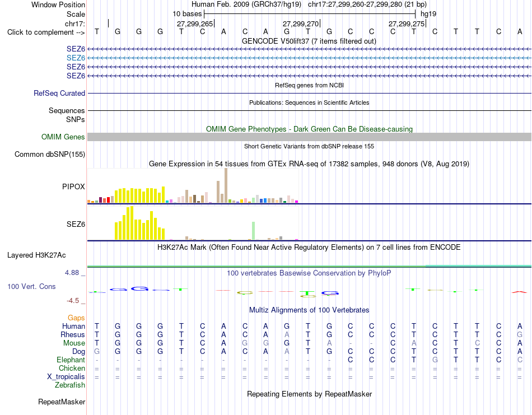Click the 'Human Feb. 2009 (GRCh37/hg19)' header text
This screenshot has height=415, width=532.
[246, 4]
